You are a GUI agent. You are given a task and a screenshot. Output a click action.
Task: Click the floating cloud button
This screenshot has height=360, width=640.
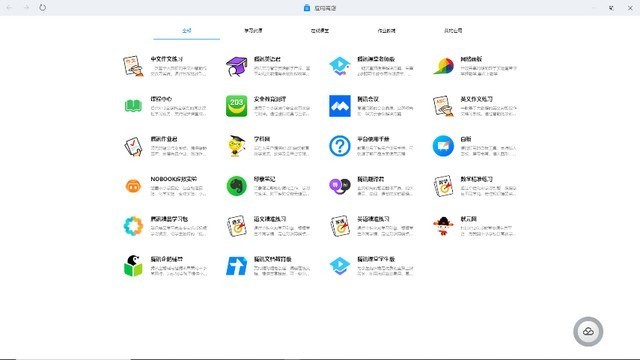click(x=588, y=331)
